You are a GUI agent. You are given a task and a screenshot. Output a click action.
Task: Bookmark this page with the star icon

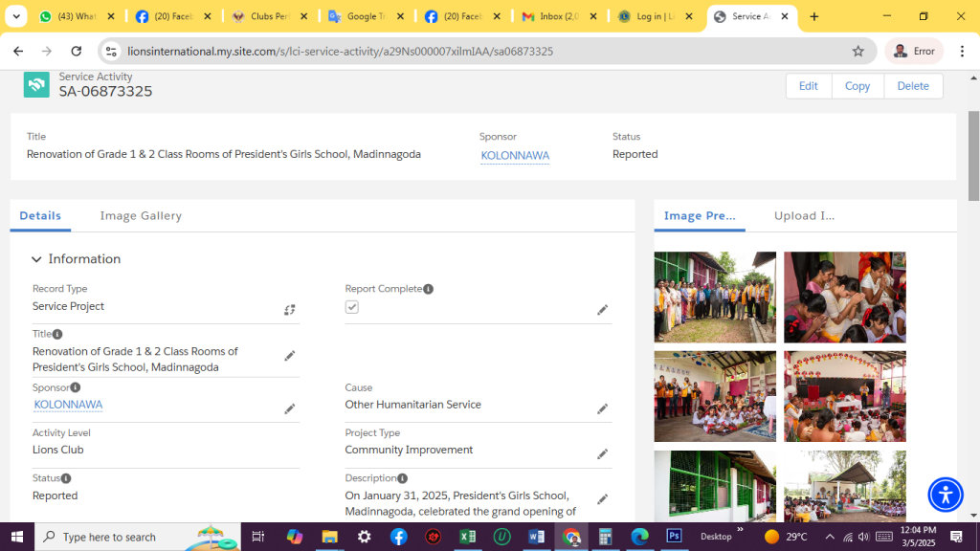click(x=858, y=52)
